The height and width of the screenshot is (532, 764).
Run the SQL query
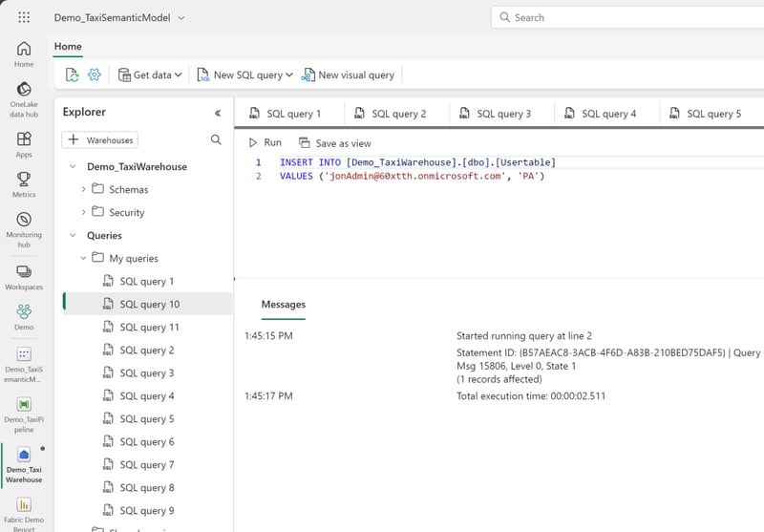pyautogui.click(x=265, y=142)
